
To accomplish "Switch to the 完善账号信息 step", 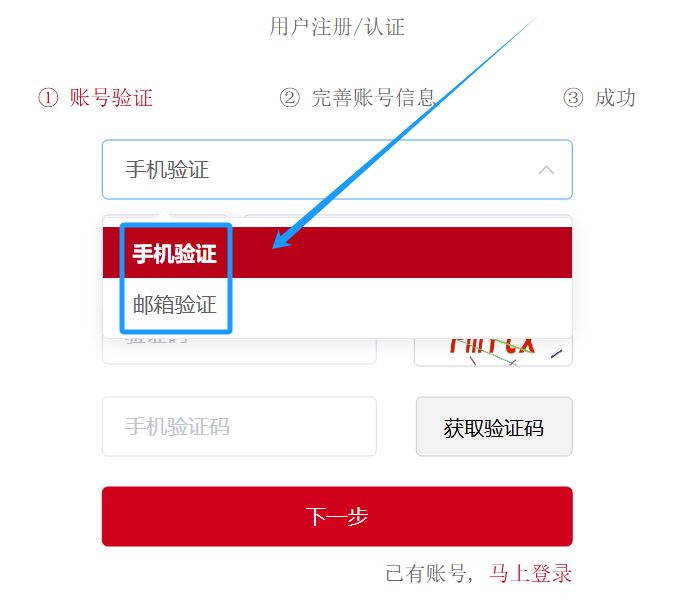I will point(373,98).
